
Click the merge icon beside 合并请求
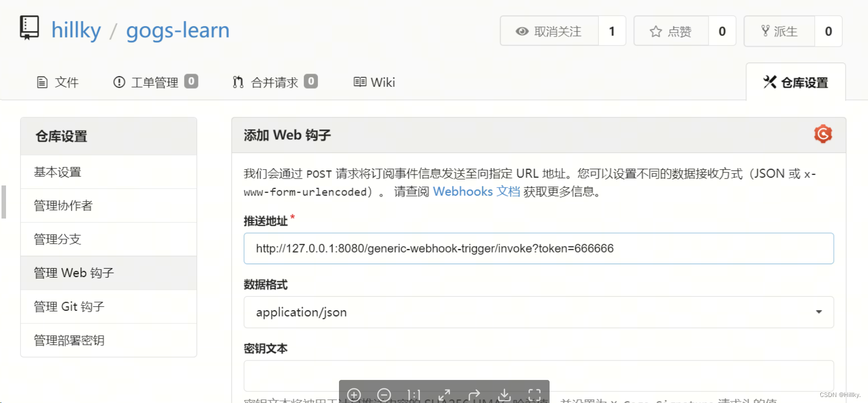238,82
